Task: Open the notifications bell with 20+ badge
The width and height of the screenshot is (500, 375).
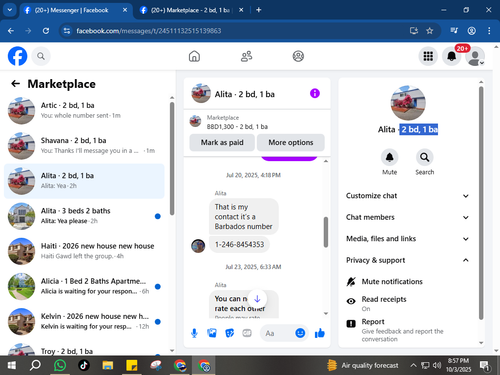Action: pyautogui.click(x=452, y=56)
